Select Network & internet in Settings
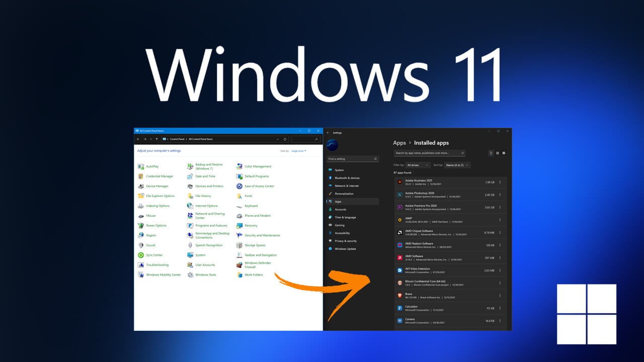Image resolution: width=644 pixels, height=362 pixels. tap(353, 186)
